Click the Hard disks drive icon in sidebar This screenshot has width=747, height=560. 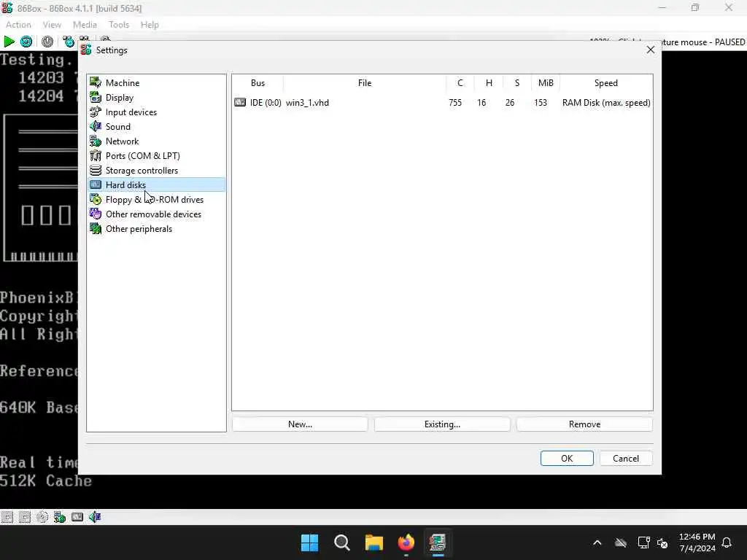tap(96, 184)
